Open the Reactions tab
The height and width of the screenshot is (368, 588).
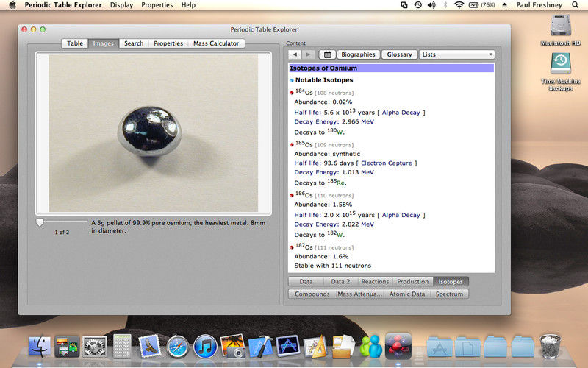pyautogui.click(x=375, y=282)
